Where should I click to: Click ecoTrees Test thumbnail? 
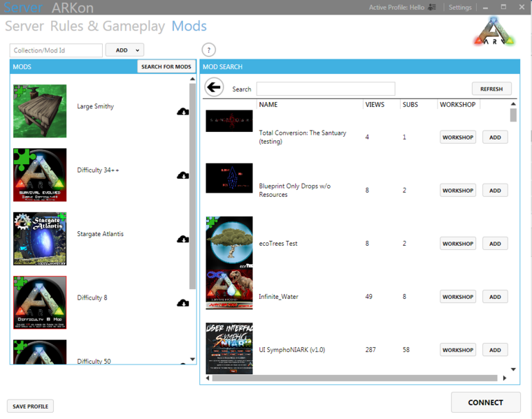click(x=229, y=242)
